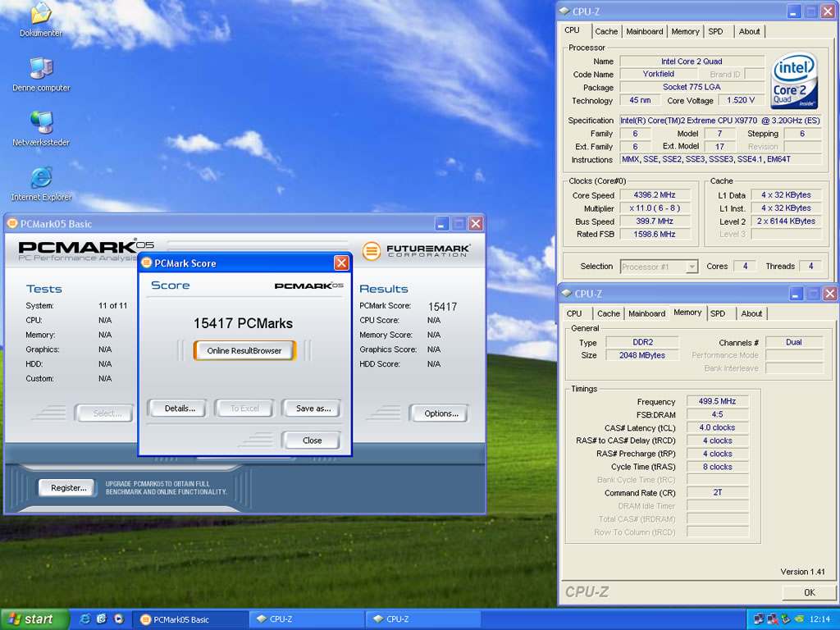Click the PCMark Score dialog title icon
840x630 pixels.
[x=146, y=262]
